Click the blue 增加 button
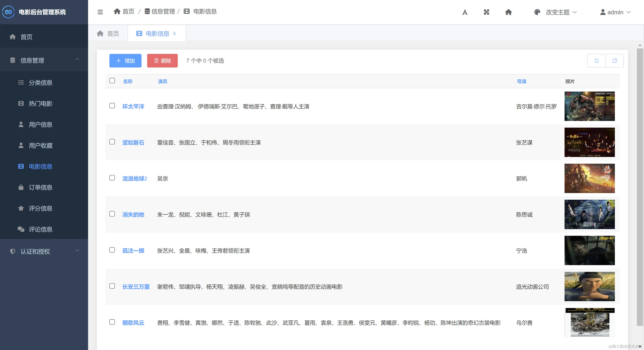Image resolution: width=644 pixels, height=350 pixels. (125, 61)
